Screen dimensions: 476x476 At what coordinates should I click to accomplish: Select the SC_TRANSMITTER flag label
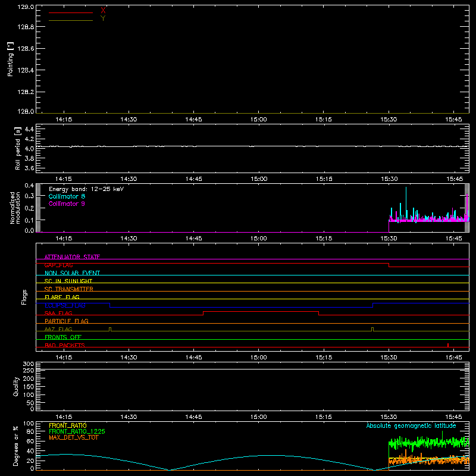[x=69, y=289]
